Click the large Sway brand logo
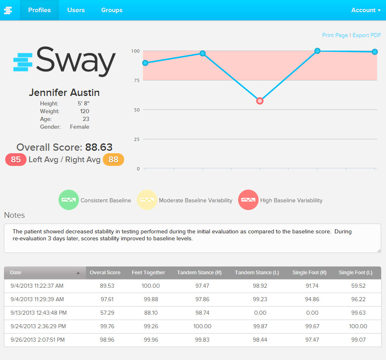386x361 pixels. [x=64, y=61]
